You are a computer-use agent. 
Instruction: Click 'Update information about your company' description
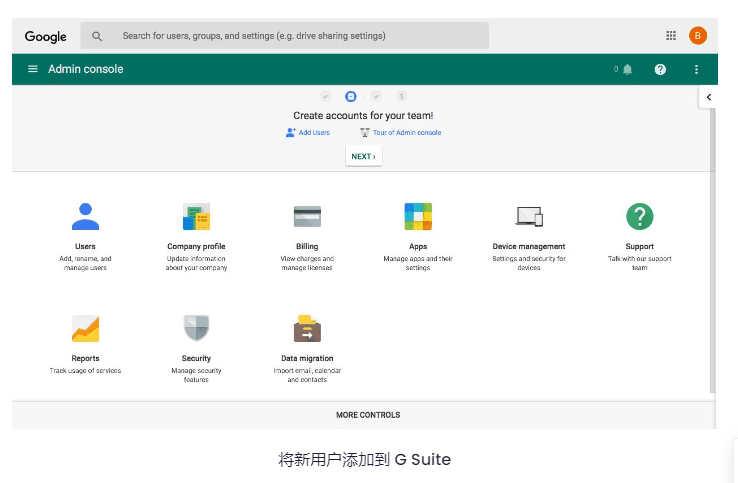click(x=196, y=263)
